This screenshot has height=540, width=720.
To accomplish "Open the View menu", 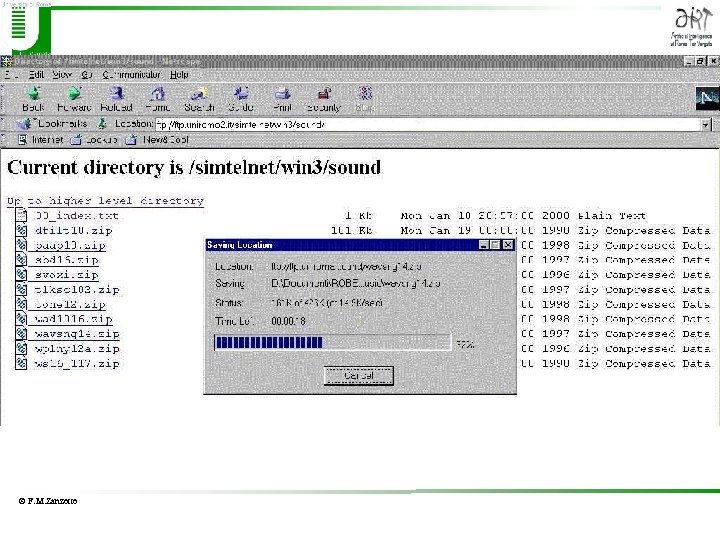I will (62, 74).
